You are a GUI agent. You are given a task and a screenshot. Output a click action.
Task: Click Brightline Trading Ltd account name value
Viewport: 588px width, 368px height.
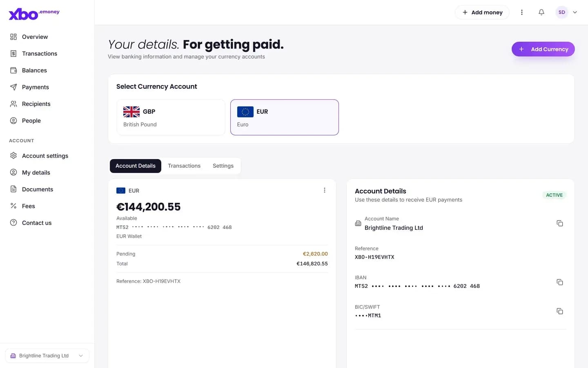tap(394, 228)
